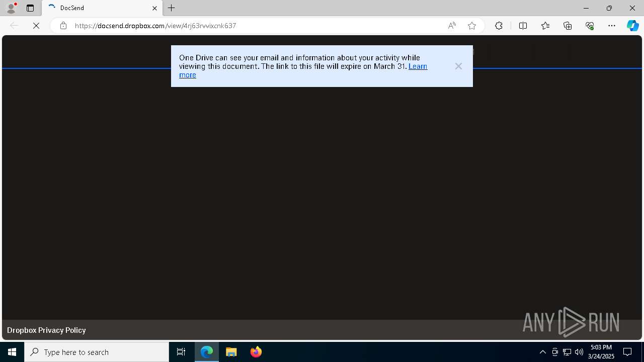Open the Copilot sidebar icon
The image size is (644, 362).
tap(632, 26)
